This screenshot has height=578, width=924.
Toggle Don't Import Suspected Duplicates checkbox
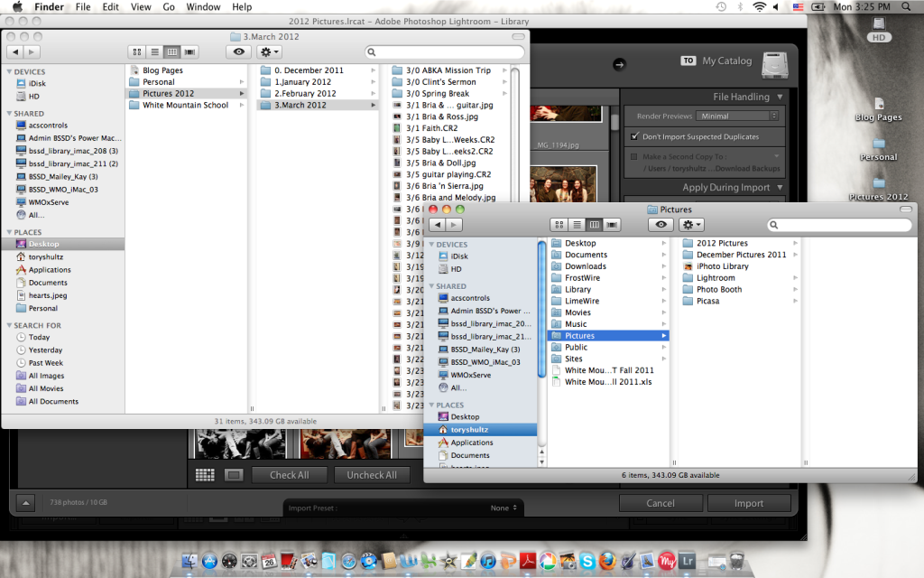click(634, 136)
